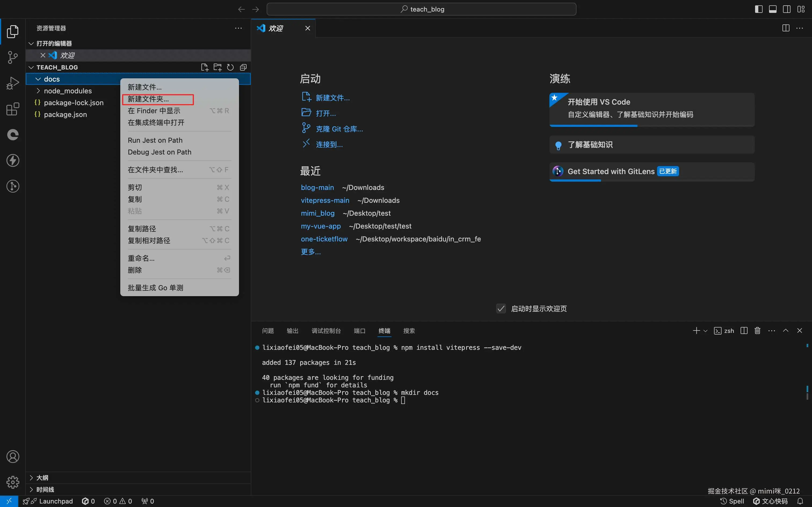The width and height of the screenshot is (812, 507).
Task: Collapse all folders in explorer icon
Action: pos(243,67)
